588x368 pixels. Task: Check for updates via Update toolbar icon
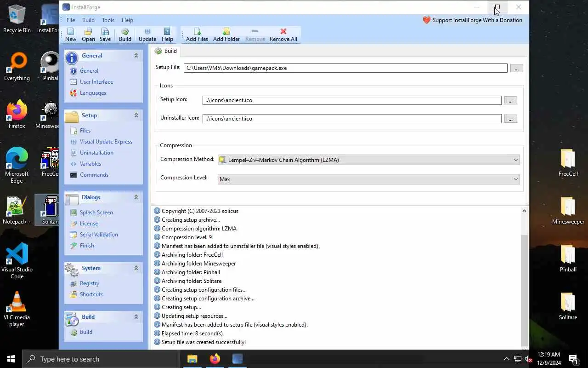point(147,35)
